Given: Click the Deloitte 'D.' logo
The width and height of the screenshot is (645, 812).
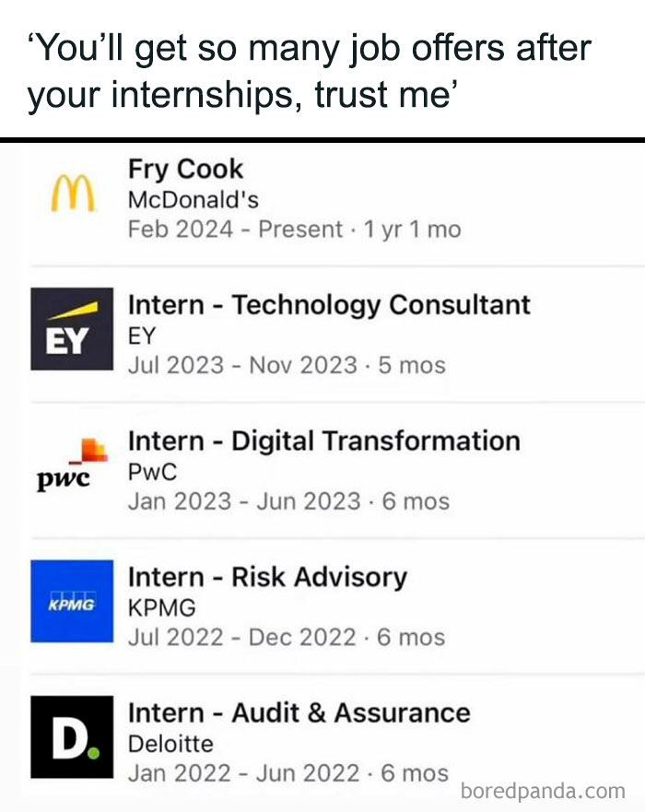Looking at the screenshot, I should (70, 736).
